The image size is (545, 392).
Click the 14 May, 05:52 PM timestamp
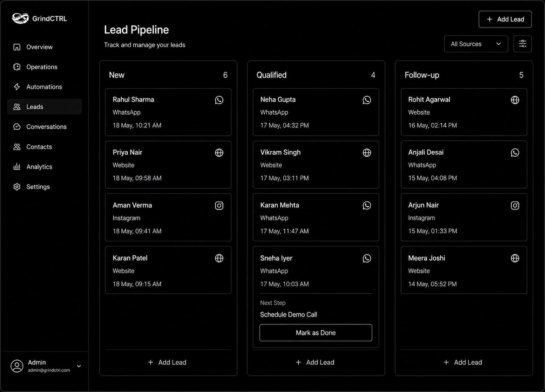pyautogui.click(x=433, y=284)
